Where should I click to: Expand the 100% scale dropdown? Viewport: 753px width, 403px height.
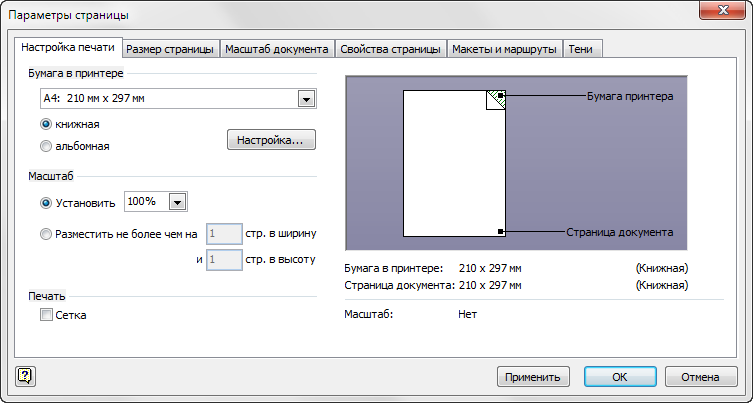(177, 202)
